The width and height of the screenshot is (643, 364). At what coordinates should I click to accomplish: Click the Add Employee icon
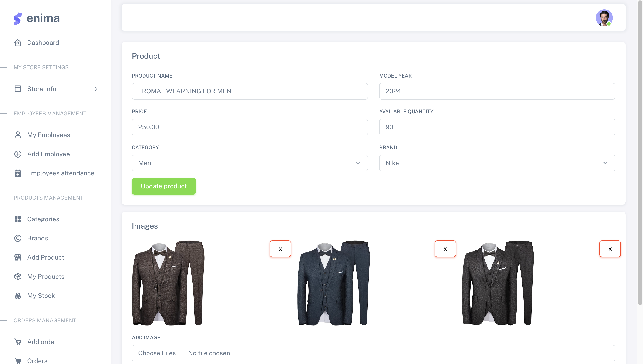click(x=18, y=154)
